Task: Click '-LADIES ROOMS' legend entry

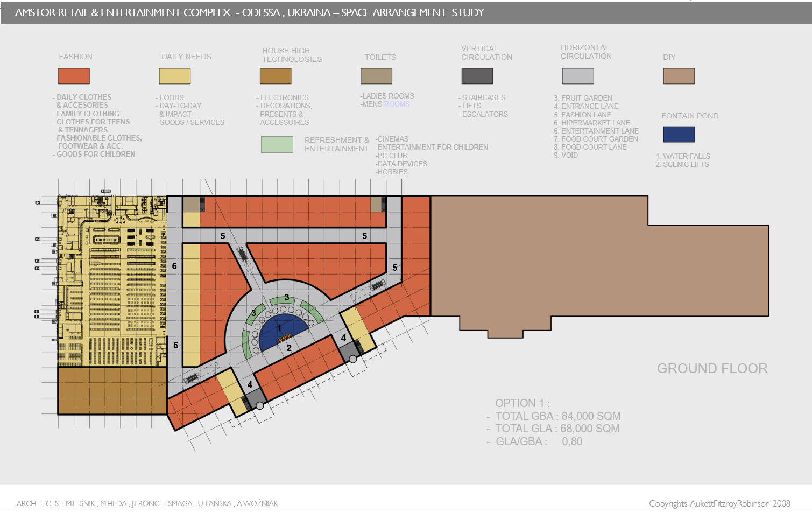Action: (x=387, y=96)
